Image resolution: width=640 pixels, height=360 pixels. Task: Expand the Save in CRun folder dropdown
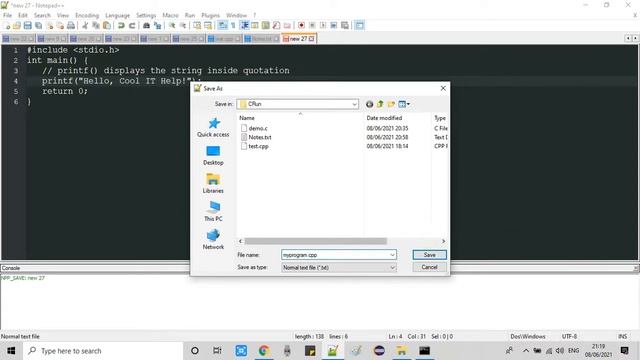pos(354,104)
